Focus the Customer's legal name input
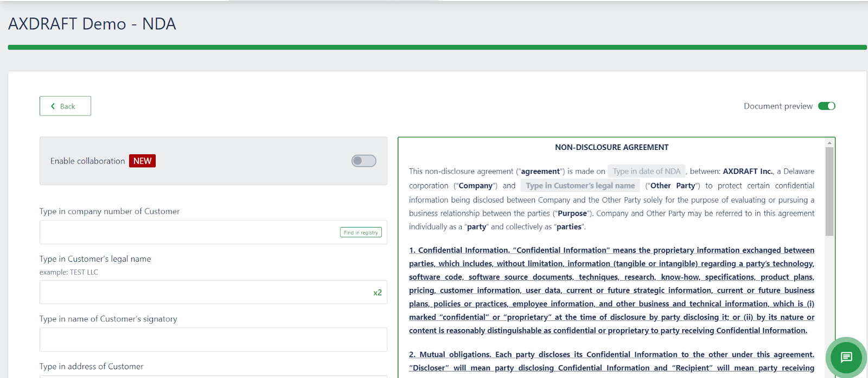 [x=213, y=292]
